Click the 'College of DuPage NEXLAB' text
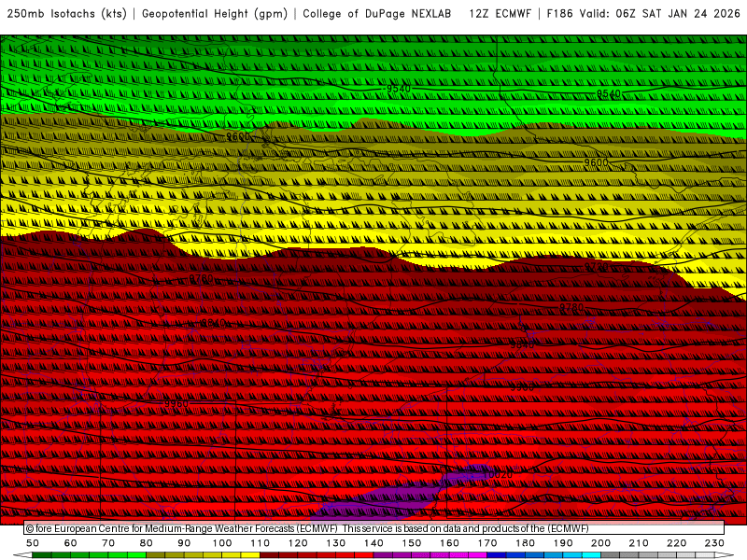Viewport: 747px width, 560px height. 377,14
